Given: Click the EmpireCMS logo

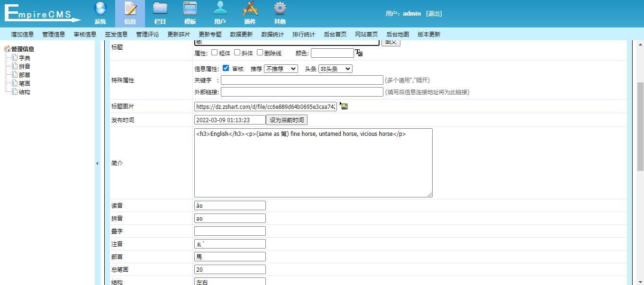Looking at the screenshot, I should [x=43, y=13].
